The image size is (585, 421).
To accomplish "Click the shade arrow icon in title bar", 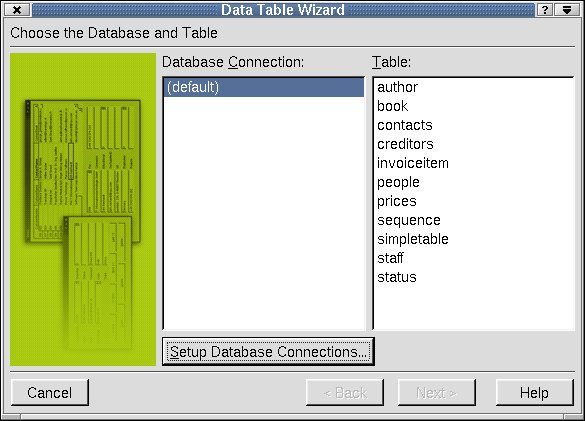I will [567, 10].
